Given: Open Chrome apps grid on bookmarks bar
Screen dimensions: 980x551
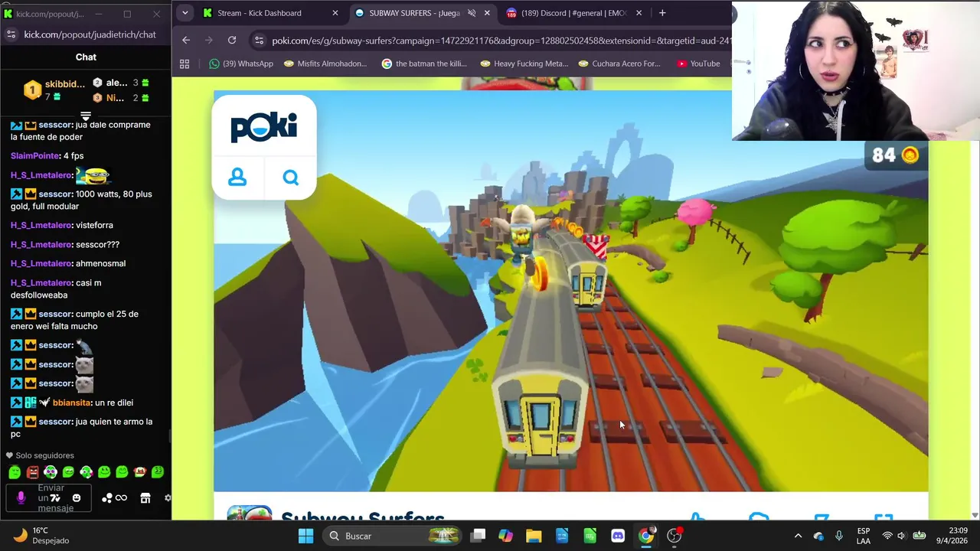Looking at the screenshot, I should pos(185,64).
